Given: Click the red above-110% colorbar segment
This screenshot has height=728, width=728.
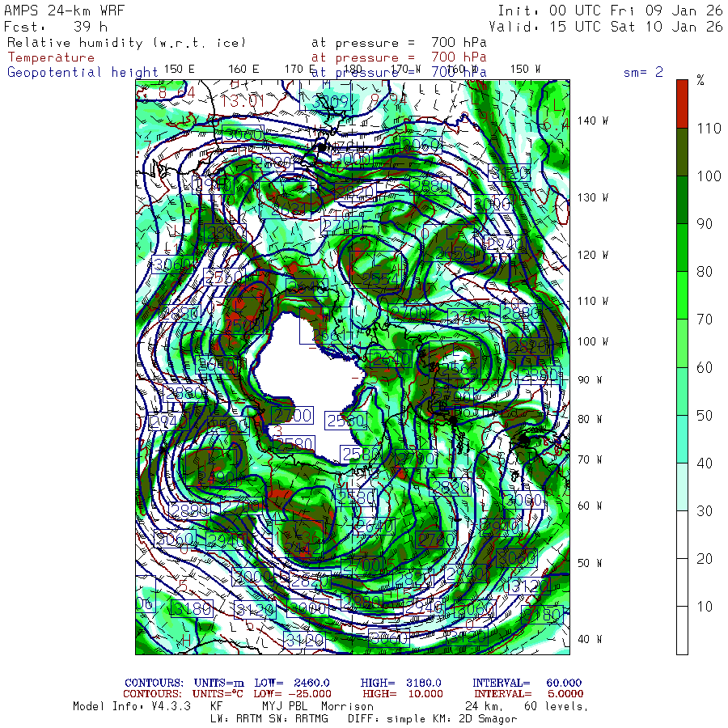Looking at the screenshot, I should point(682,104).
